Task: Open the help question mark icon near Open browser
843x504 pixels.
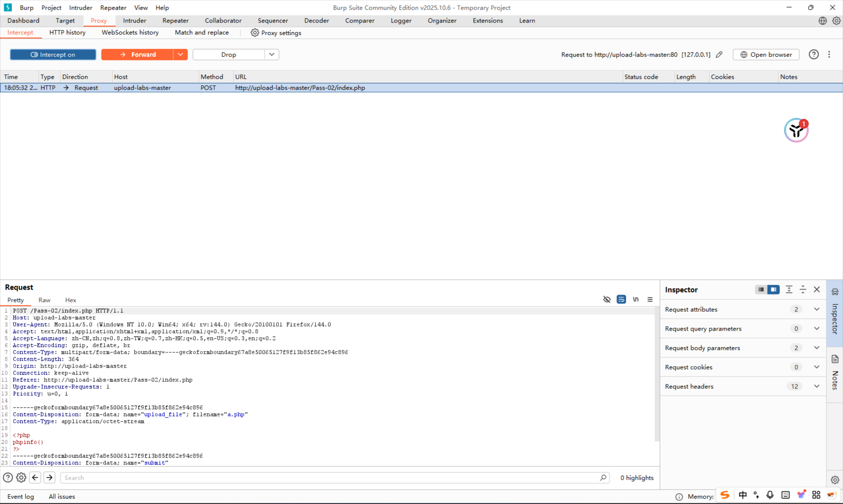Action: (x=813, y=55)
